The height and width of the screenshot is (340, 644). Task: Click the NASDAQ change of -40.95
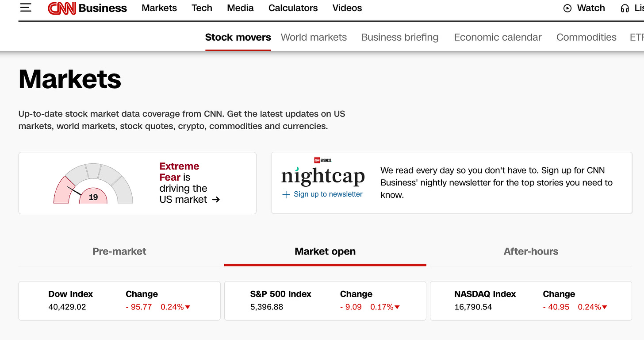tap(556, 307)
